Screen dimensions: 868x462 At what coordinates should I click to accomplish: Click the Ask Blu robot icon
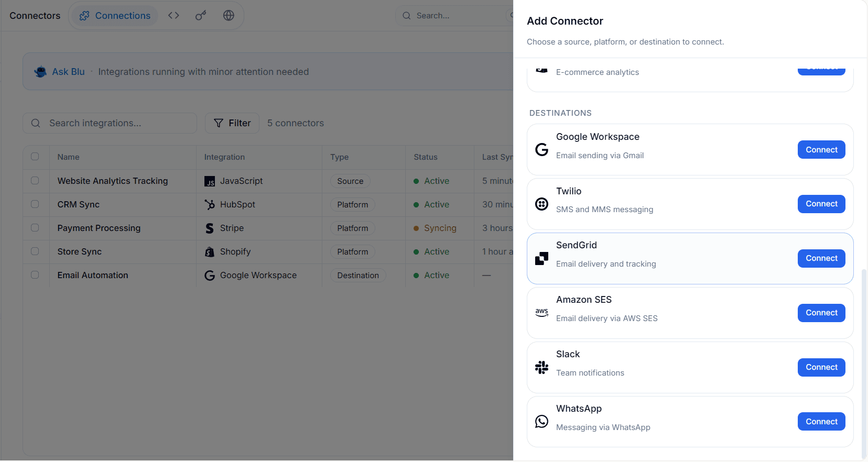point(40,72)
